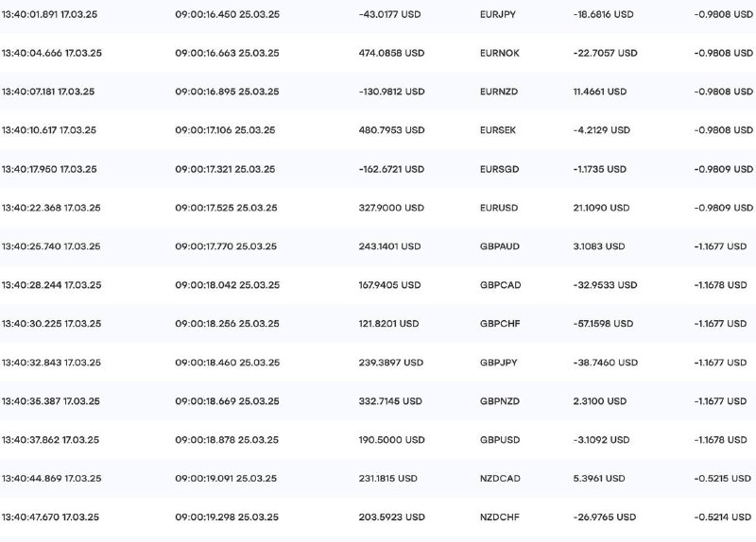Select the -162.6721 USD value
The width and height of the screenshot is (756, 542).
click(391, 169)
